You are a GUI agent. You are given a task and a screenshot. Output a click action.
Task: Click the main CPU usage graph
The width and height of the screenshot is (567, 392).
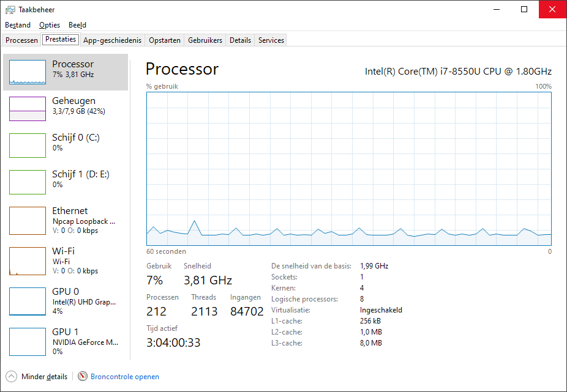(x=349, y=169)
